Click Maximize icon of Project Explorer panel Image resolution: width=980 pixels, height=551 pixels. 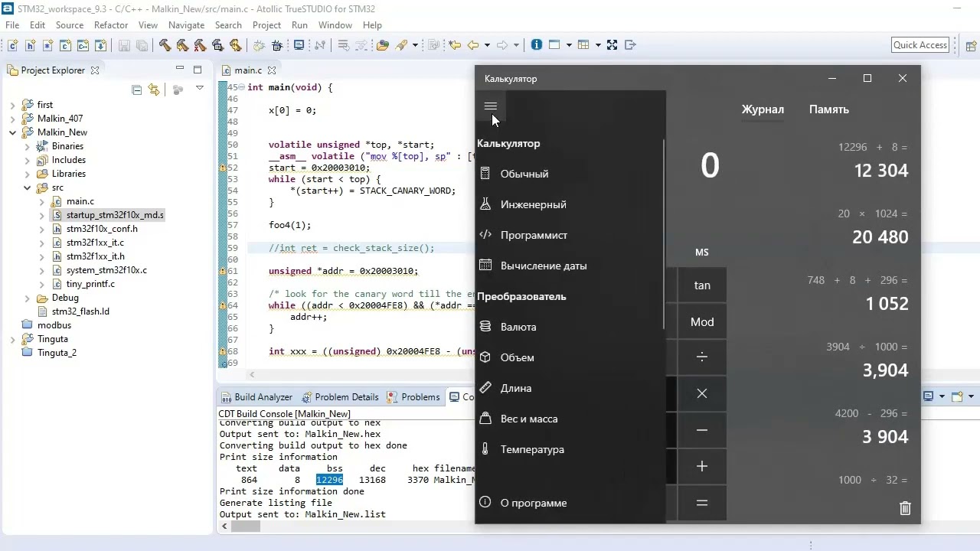tap(197, 70)
